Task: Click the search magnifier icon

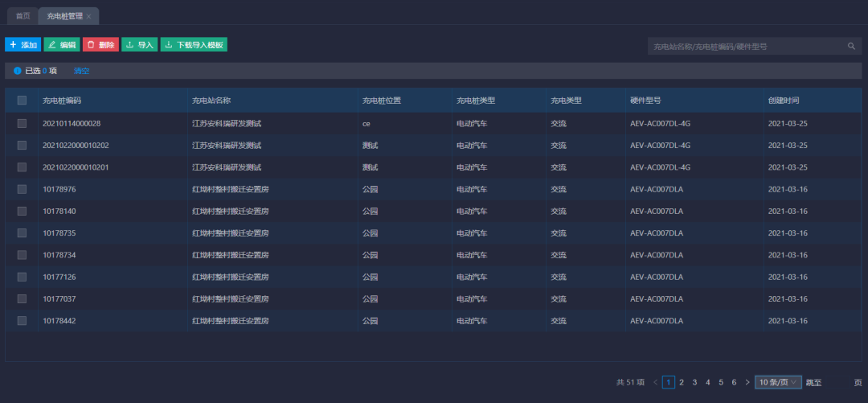Action: coord(851,46)
